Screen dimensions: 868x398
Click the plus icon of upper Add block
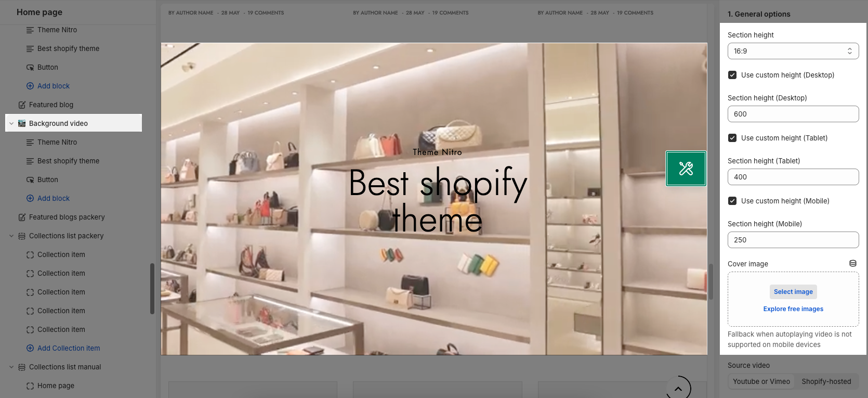click(30, 86)
